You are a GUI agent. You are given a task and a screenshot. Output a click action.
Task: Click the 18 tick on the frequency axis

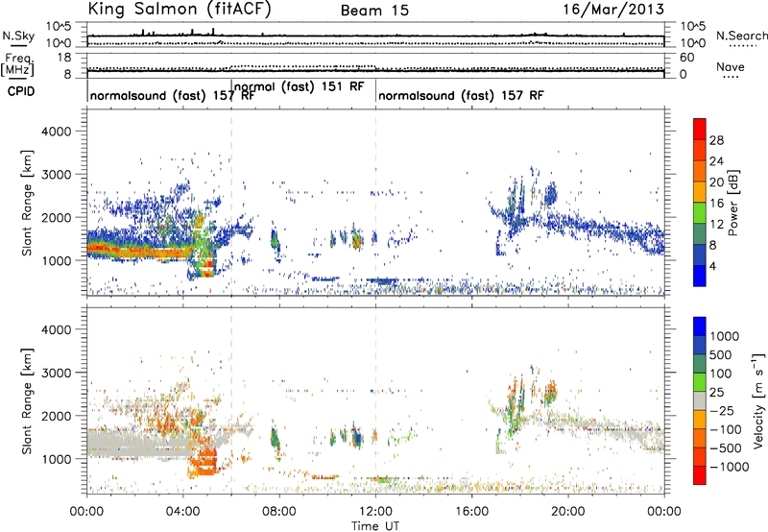point(63,58)
